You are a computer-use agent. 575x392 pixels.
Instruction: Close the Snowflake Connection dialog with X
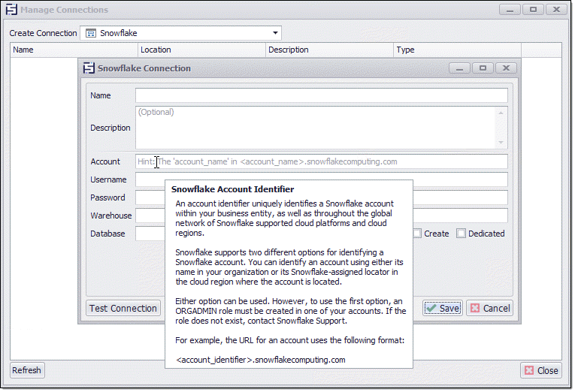[507, 68]
